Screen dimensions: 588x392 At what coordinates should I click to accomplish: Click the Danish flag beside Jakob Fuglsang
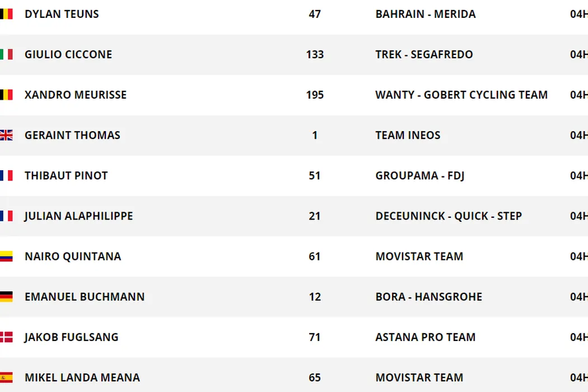coord(6,337)
